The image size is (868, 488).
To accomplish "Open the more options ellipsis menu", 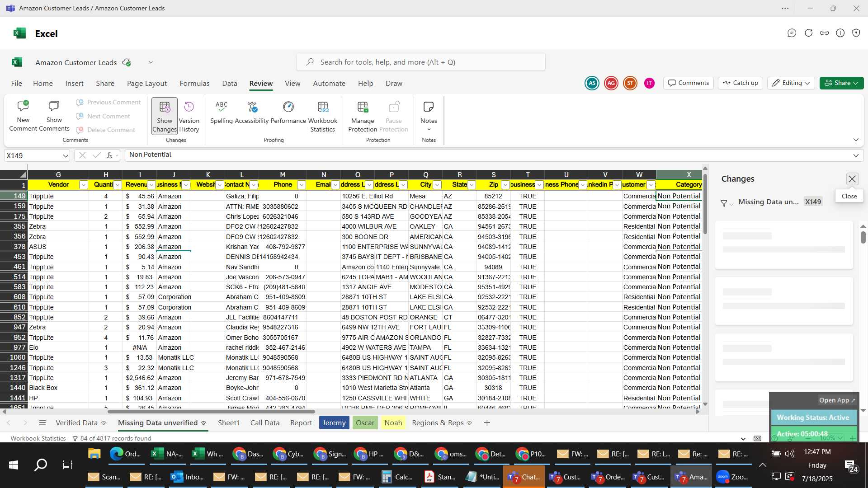I will tap(785, 8).
